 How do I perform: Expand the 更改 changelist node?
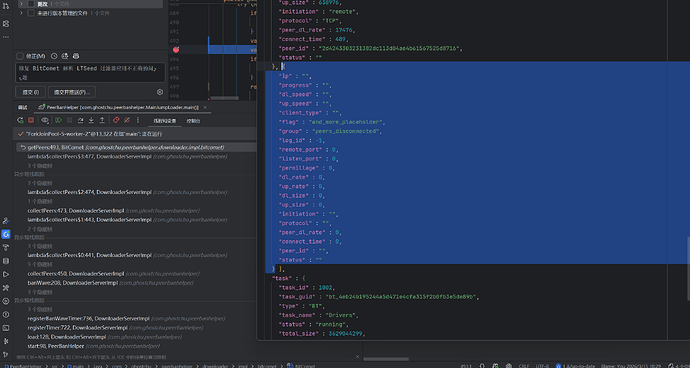(x=21, y=4)
